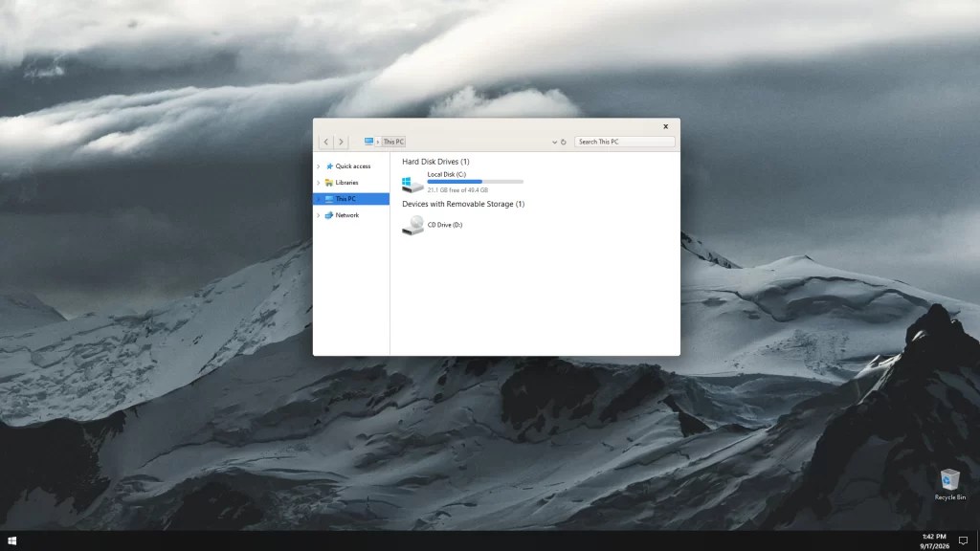Screen dimensions: 980x551
Task: Expand the Quick access tree node
Action: coord(318,166)
